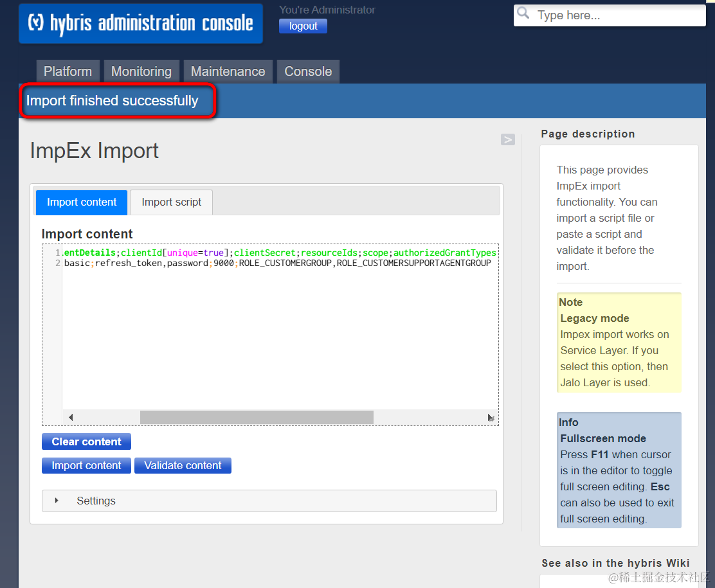Open the Monitoring menu
The width and height of the screenshot is (715, 588).
[141, 71]
